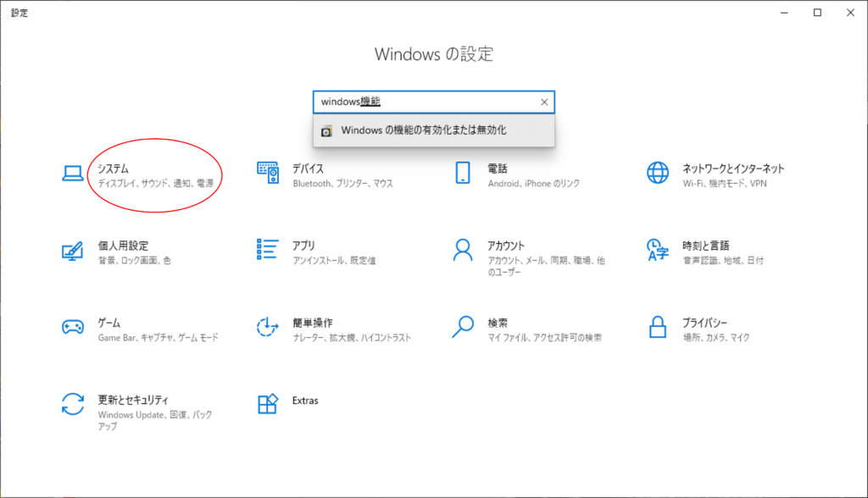Open Ease of Access (簡単操作) icon
The width and height of the screenshot is (868, 498).
(268, 327)
